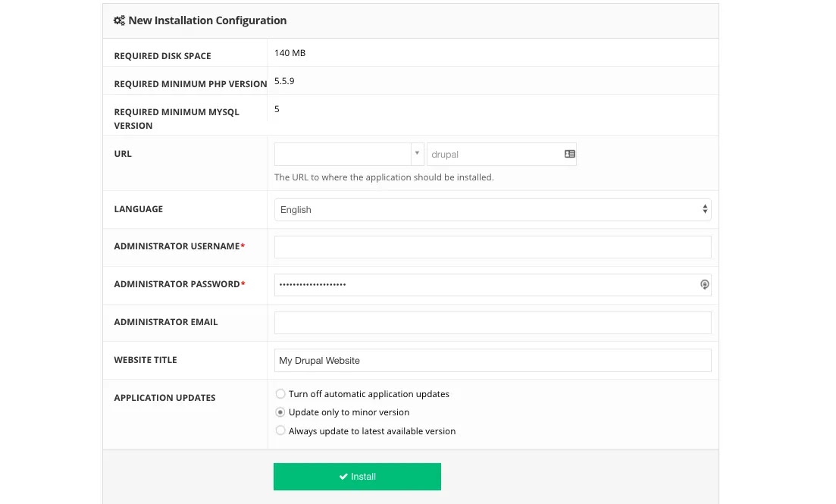The image size is (836, 504).
Task: Click the card icon in the drupal directory field
Action: (x=569, y=154)
